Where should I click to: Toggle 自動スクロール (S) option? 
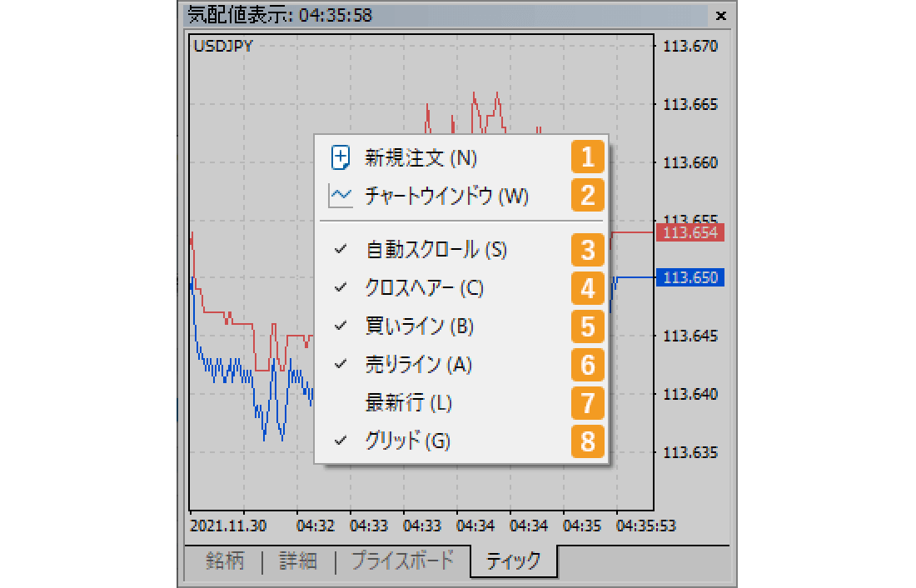(461, 250)
